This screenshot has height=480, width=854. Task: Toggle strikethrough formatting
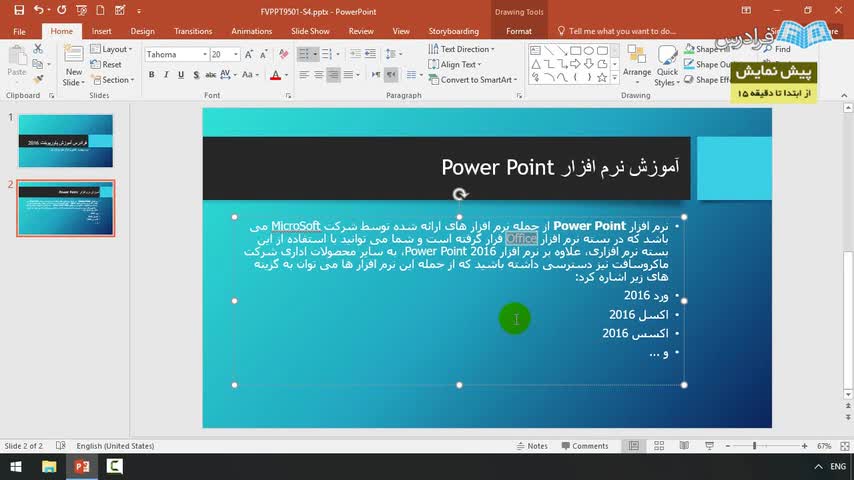point(210,75)
